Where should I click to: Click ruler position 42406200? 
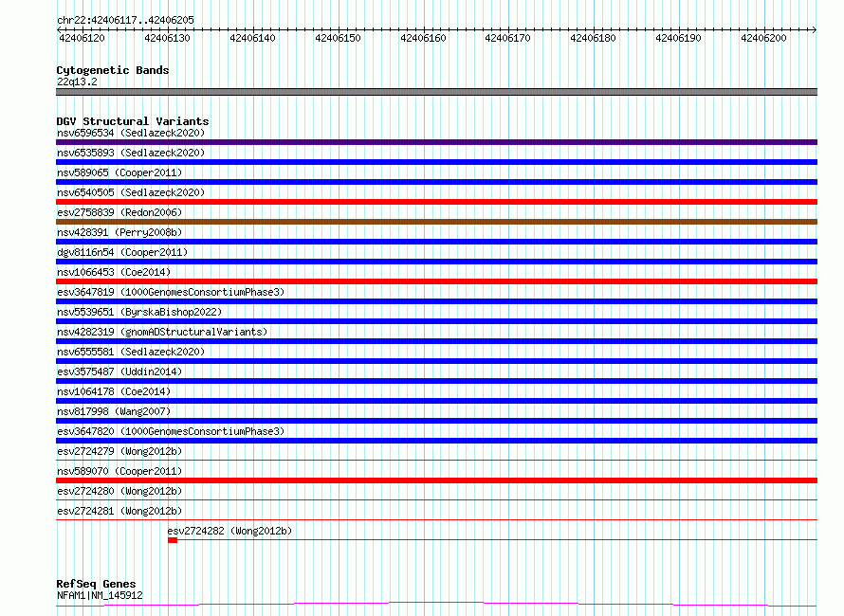tap(763, 38)
